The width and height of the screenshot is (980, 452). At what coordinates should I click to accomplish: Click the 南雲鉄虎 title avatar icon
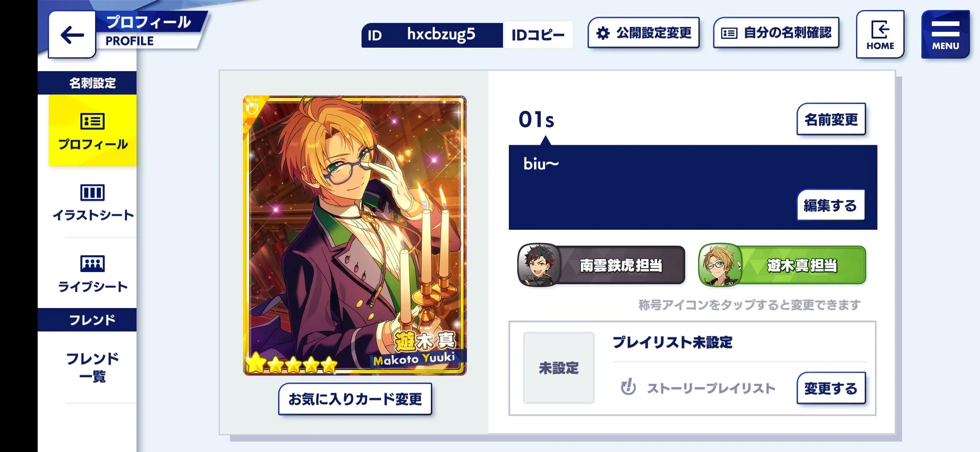[x=539, y=265]
